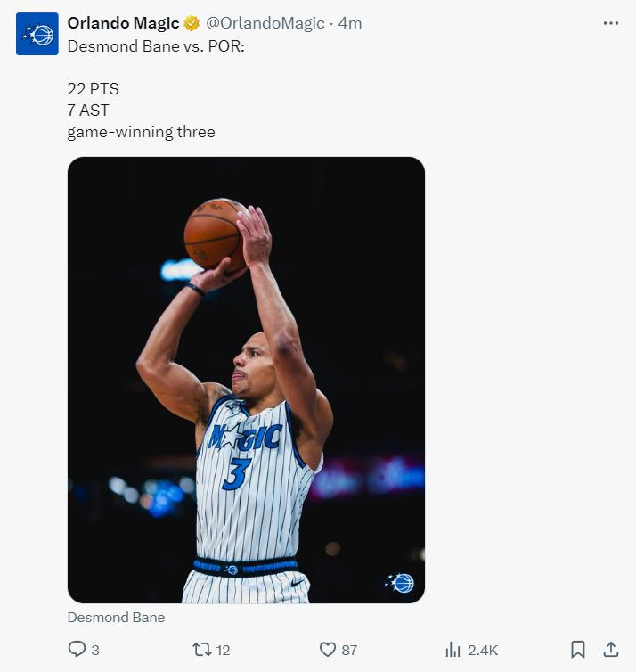636x672 pixels.
Task: Bookmark this Orlando Magic post
Action: point(577,650)
